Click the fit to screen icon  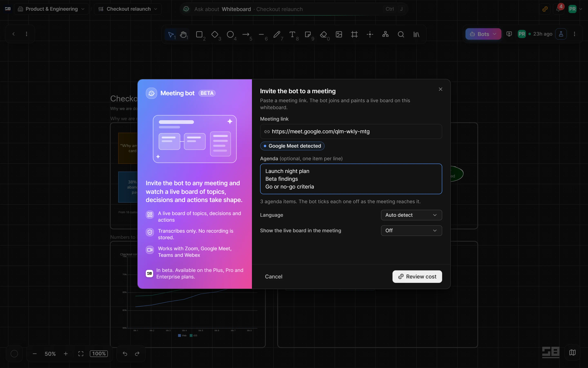point(81,354)
